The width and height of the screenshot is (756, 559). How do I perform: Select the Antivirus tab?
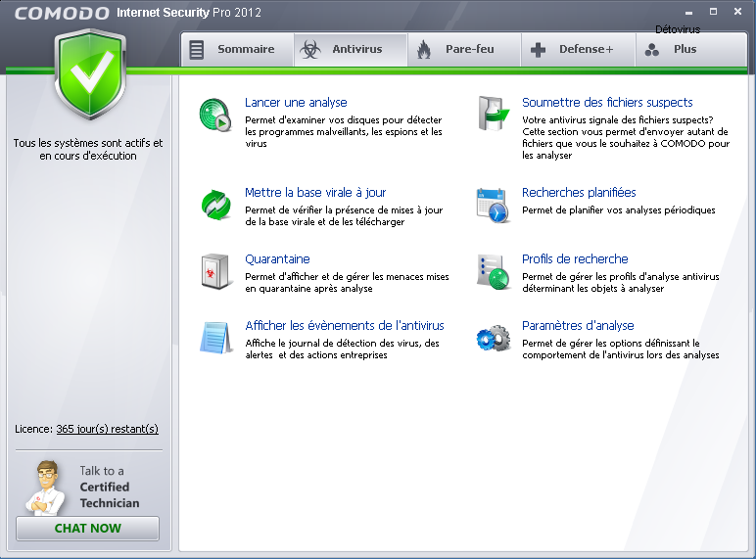[x=351, y=49]
